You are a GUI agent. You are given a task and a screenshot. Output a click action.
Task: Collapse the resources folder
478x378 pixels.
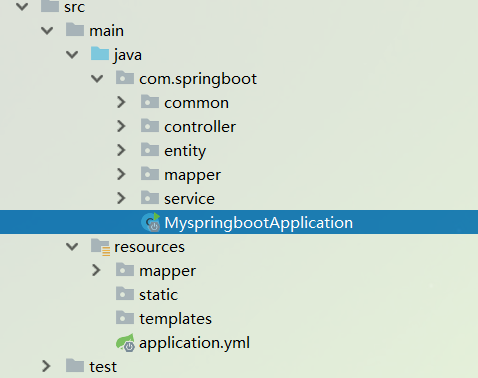(x=72, y=247)
